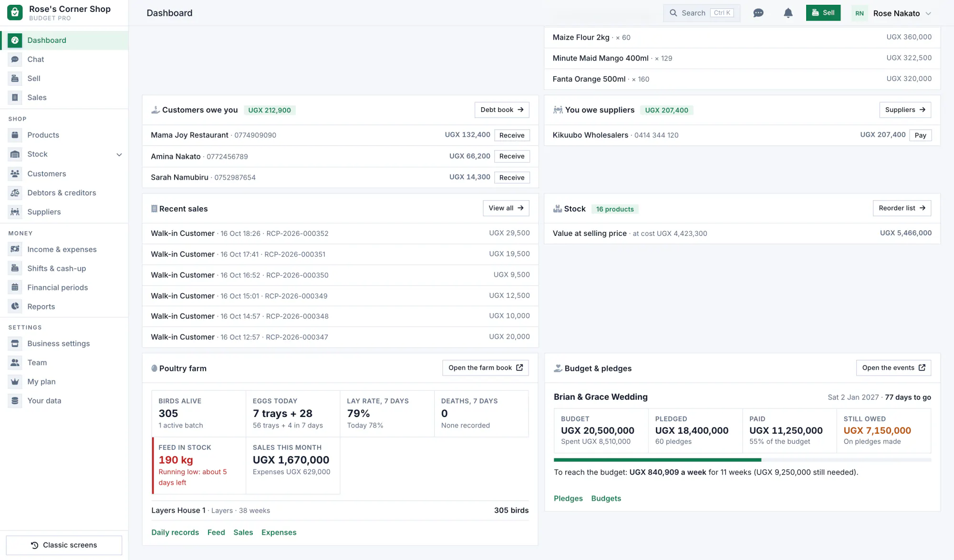954x560 pixels.
Task: Open sale RCP-2026-000352 row
Action: click(340, 234)
